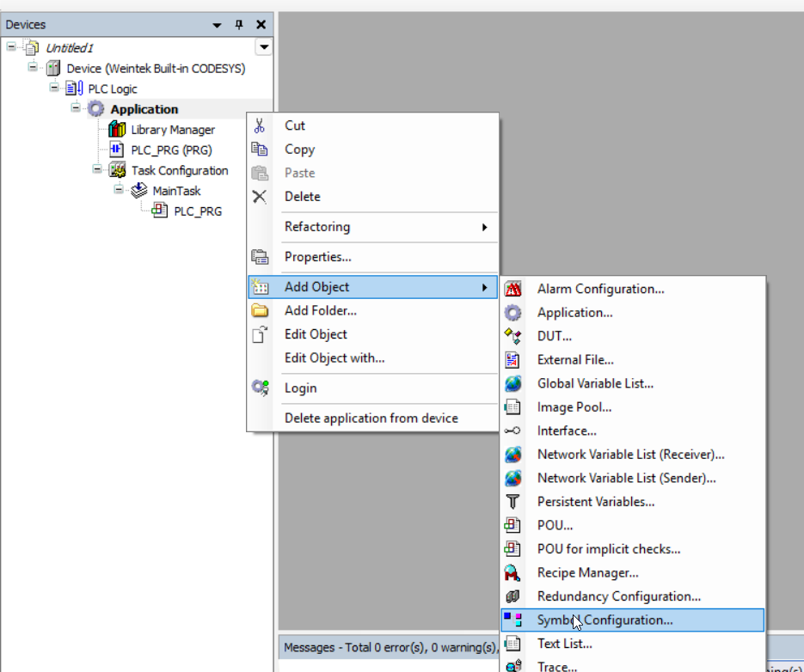Viewport: 804px width, 672px height.
Task: Click the Cut scissors icon
Action: click(260, 125)
